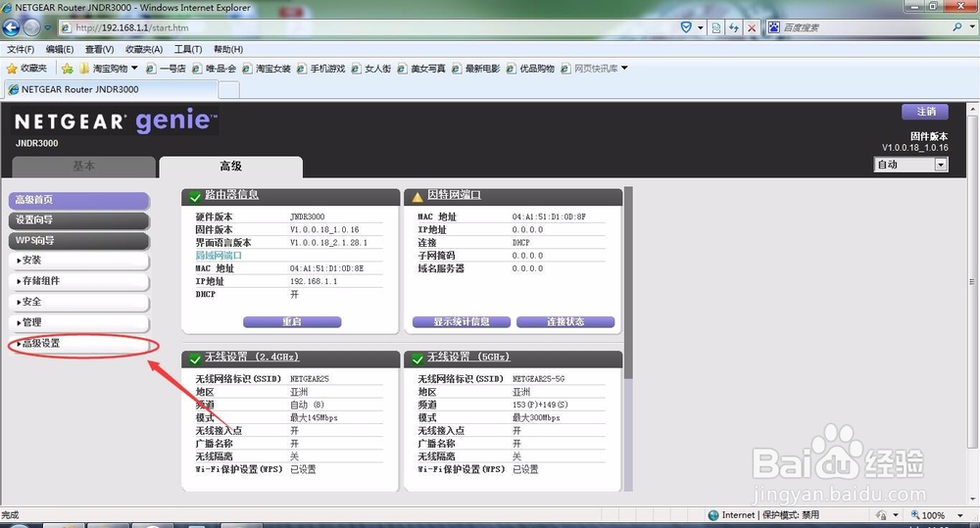980x528 pixels.
Task: Click the red stop loading icon
Action: tap(752, 27)
